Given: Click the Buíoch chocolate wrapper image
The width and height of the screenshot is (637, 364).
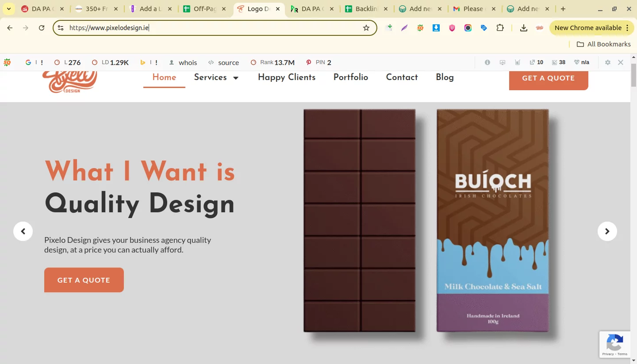Looking at the screenshot, I should [493, 220].
